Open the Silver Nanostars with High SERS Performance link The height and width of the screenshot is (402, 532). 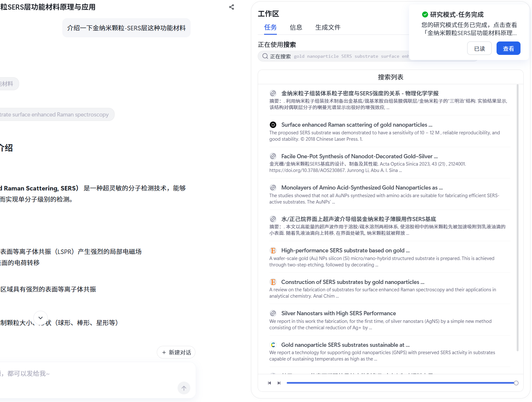click(x=338, y=313)
